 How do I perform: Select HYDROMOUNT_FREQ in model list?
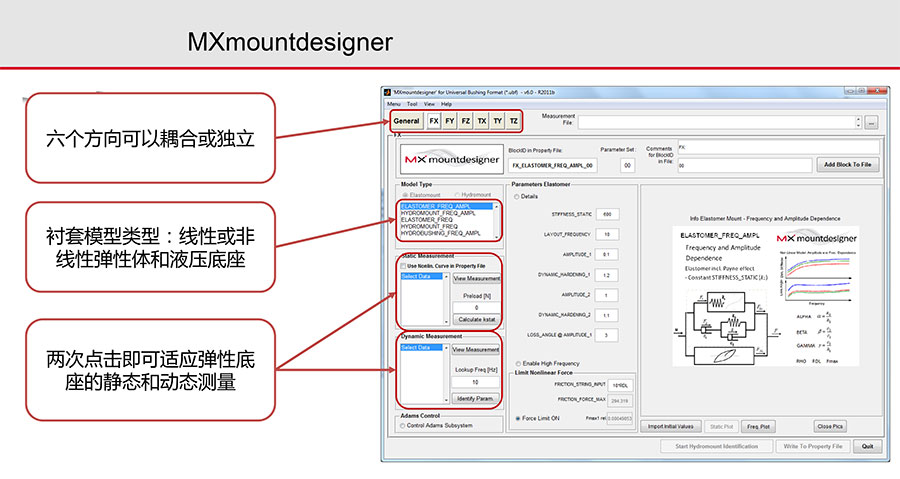pos(446,227)
